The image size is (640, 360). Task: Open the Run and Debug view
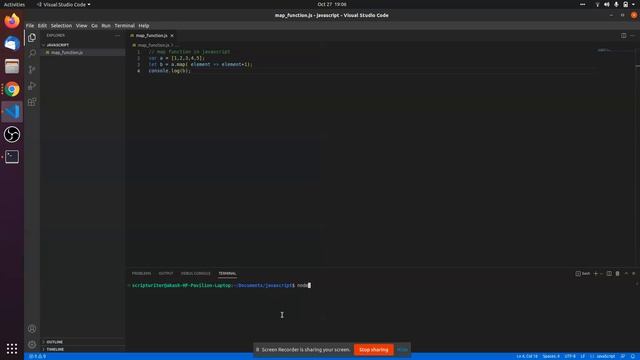(x=32, y=86)
